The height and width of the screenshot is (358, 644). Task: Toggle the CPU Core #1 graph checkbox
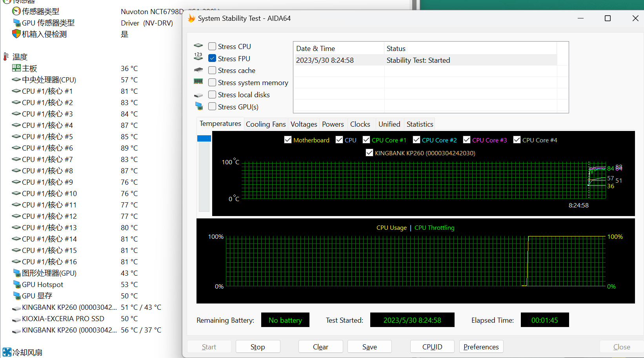click(366, 140)
